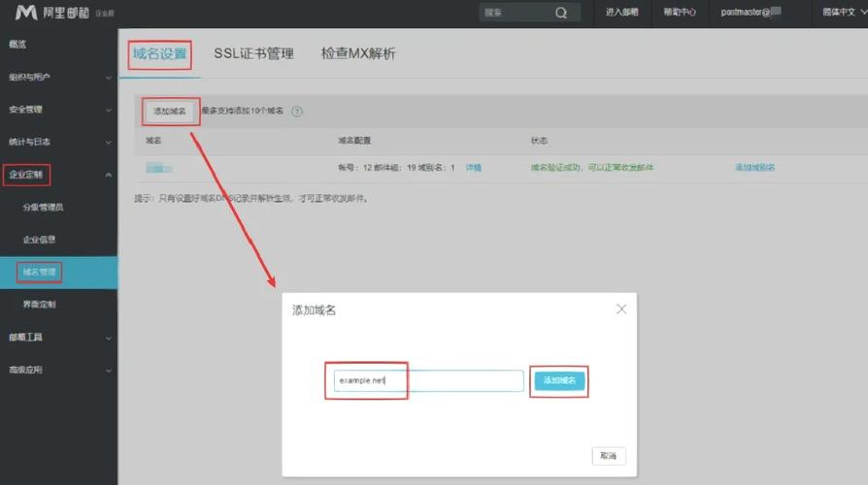Image resolution: width=868 pixels, height=485 pixels.
Task: Open 进入邮箱 in the top bar
Action: [621, 13]
